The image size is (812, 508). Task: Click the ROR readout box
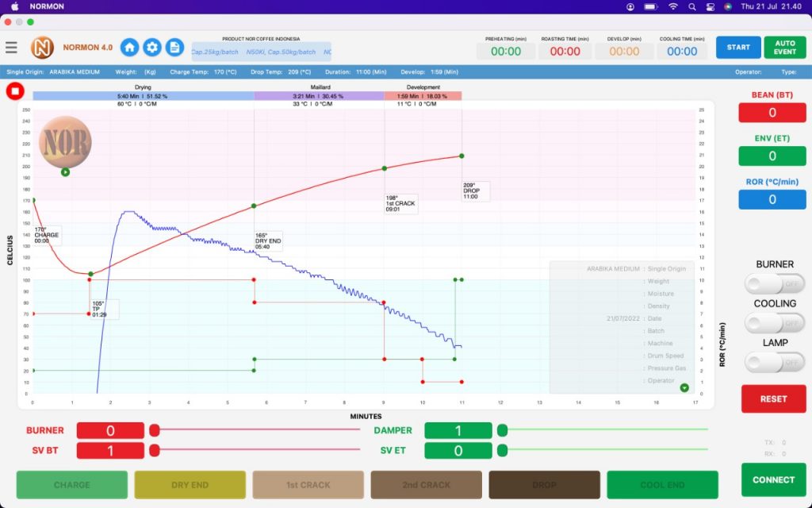(x=772, y=199)
